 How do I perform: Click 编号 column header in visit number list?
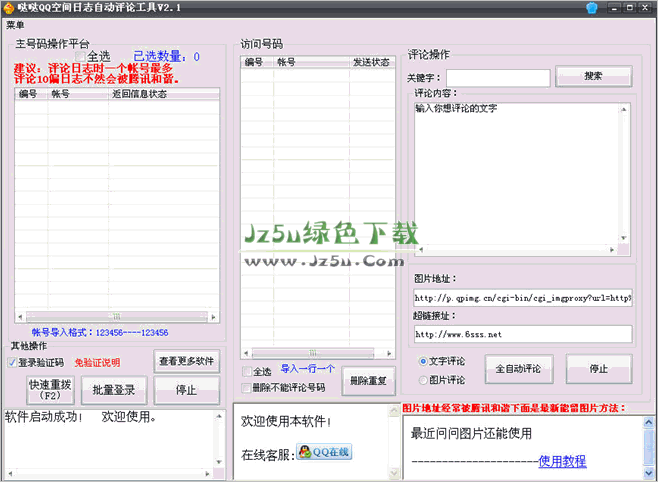257,63
